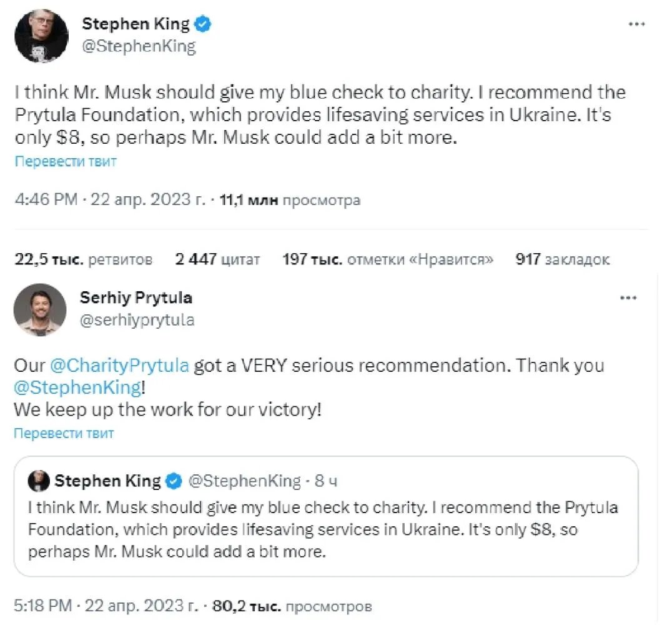Click 'Перевести твит' under Stephen King's tweet
Viewport: 672px width, 625px height.
click(66, 161)
